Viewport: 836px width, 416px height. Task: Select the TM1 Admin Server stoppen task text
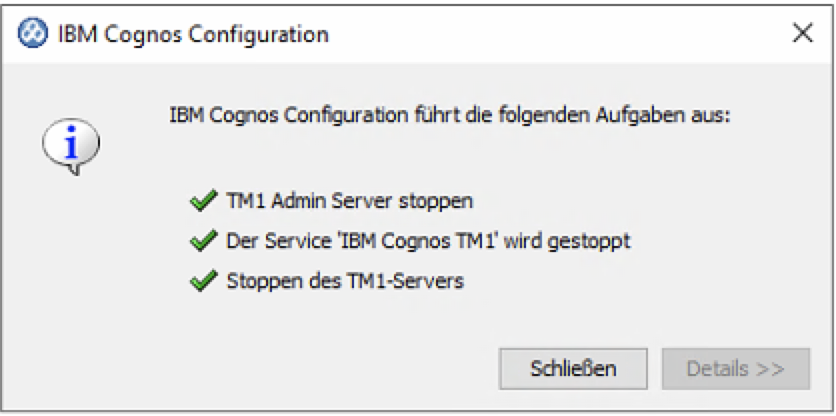349,201
